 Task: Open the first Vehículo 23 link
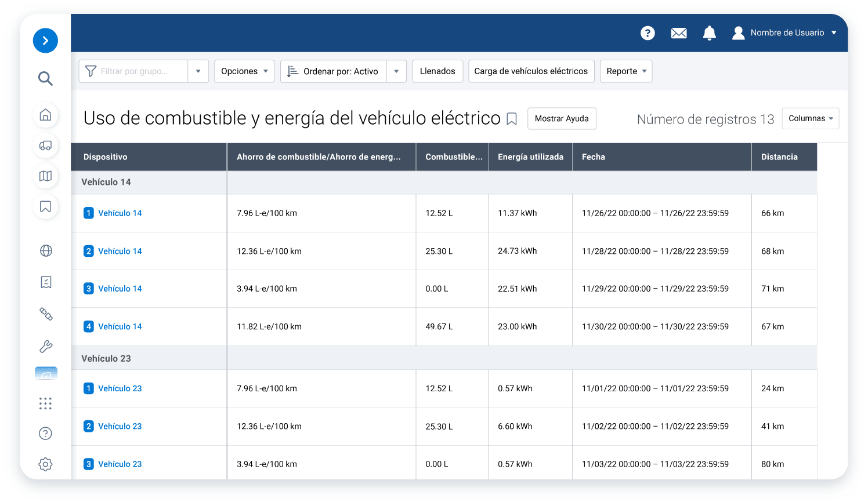point(120,388)
